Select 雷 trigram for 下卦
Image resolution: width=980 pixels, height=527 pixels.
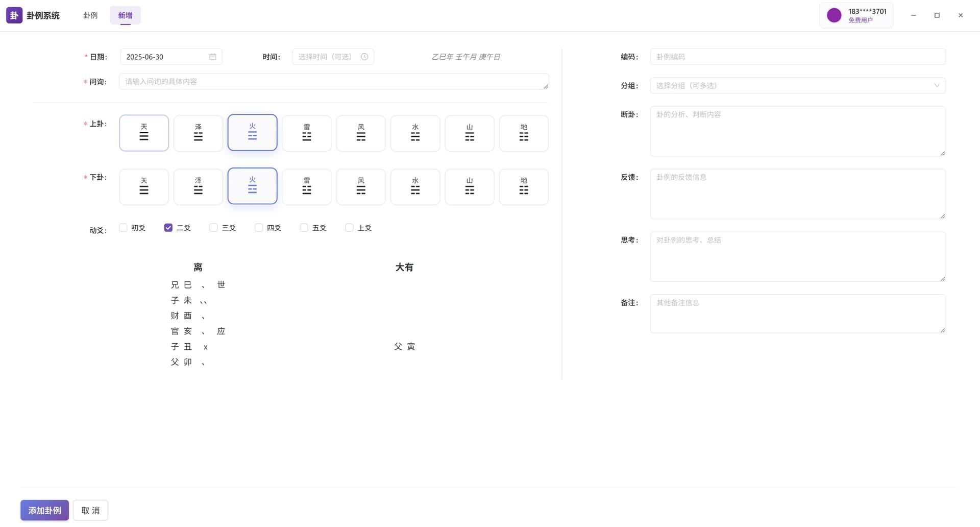pos(307,187)
